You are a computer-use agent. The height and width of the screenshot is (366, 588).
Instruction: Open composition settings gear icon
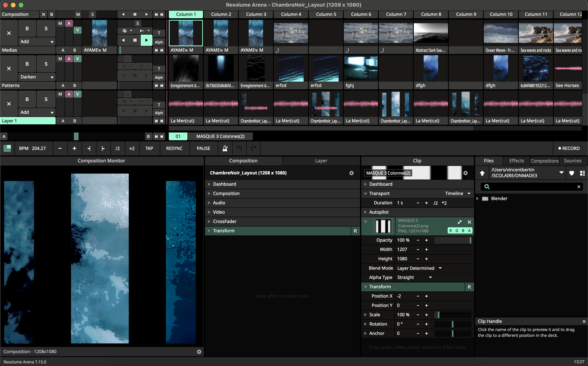pos(351,173)
